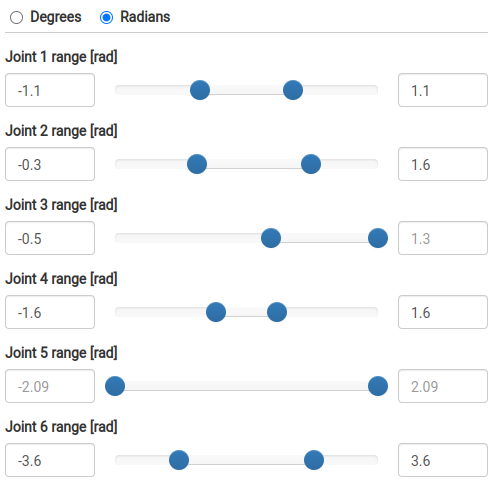Click Joint 1 minimum value field
Viewport: 494px width, 484px height.
coord(50,90)
